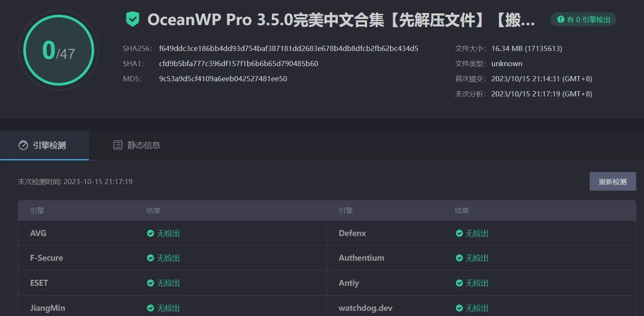Viewport: 644px width, 316px height.
Task: Click the watchdog.dev engine name
Action: [x=365, y=308]
